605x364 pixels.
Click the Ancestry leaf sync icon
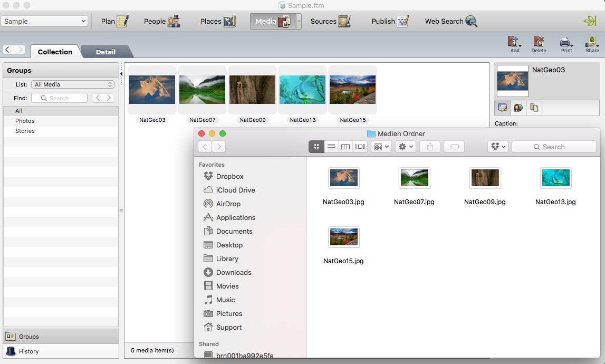coord(590,21)
